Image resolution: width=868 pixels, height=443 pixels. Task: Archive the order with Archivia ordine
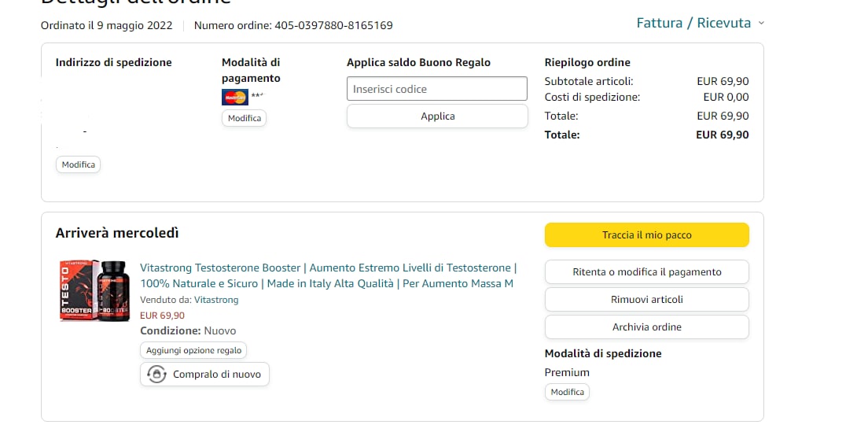[x=646, y=327]
